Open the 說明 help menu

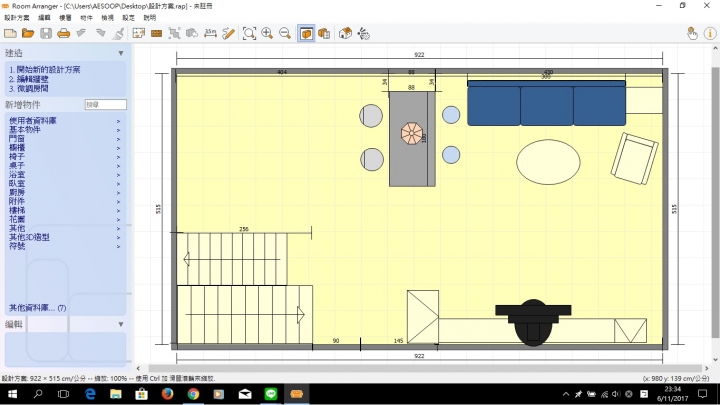click(150, 18)
